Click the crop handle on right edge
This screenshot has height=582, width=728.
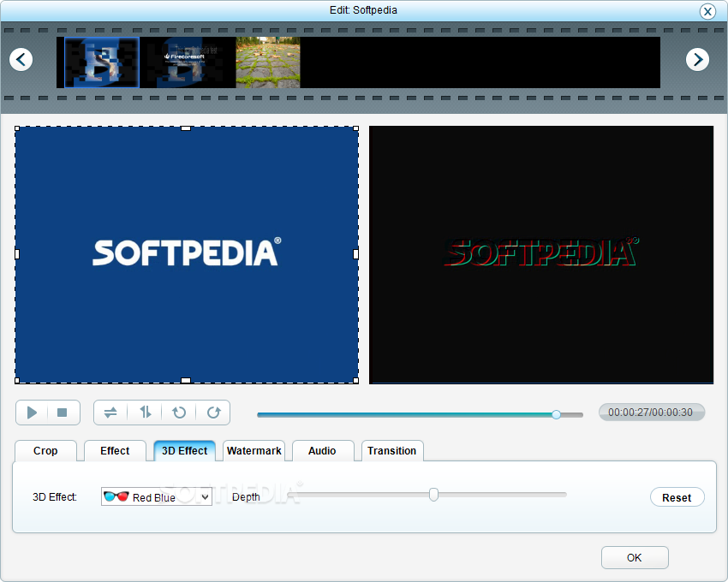point(355,254)
